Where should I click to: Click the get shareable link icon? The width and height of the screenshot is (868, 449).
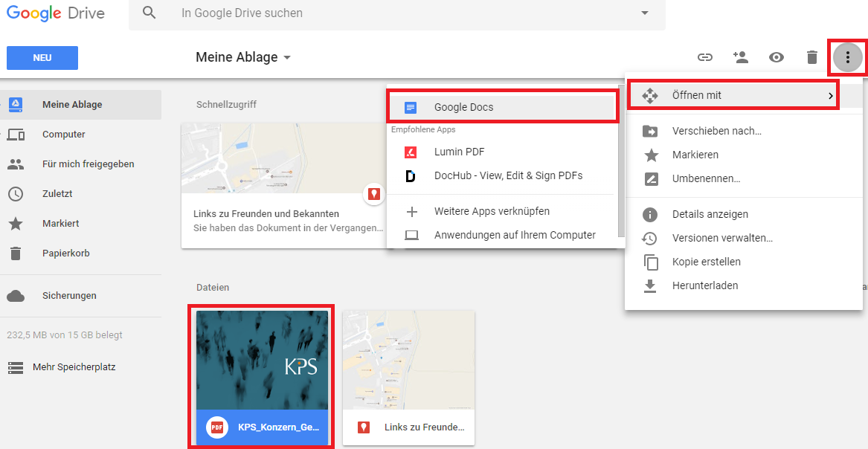pos(704,57)
